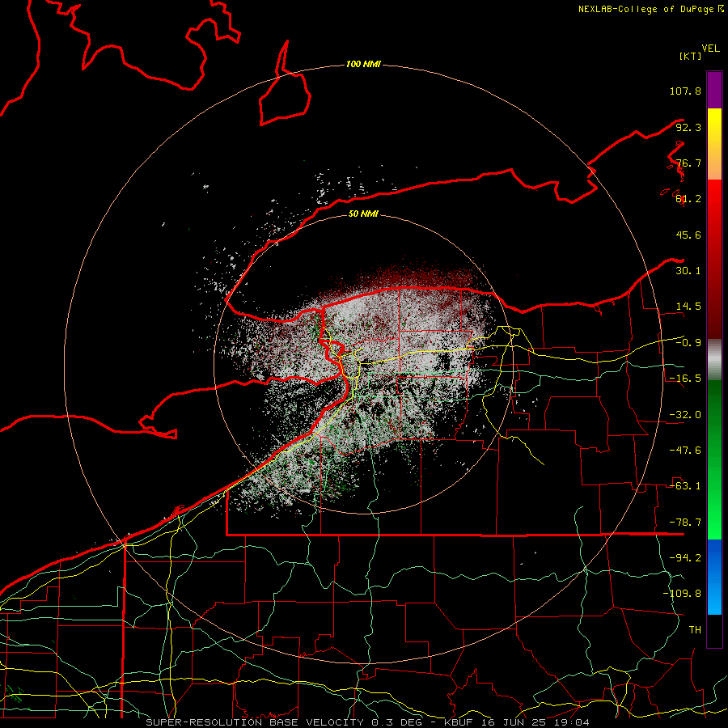The width and height of the screenshot is (728, 728).
Task: Click the -32.0 velocity scale value
Action: [x=685, y=415]
